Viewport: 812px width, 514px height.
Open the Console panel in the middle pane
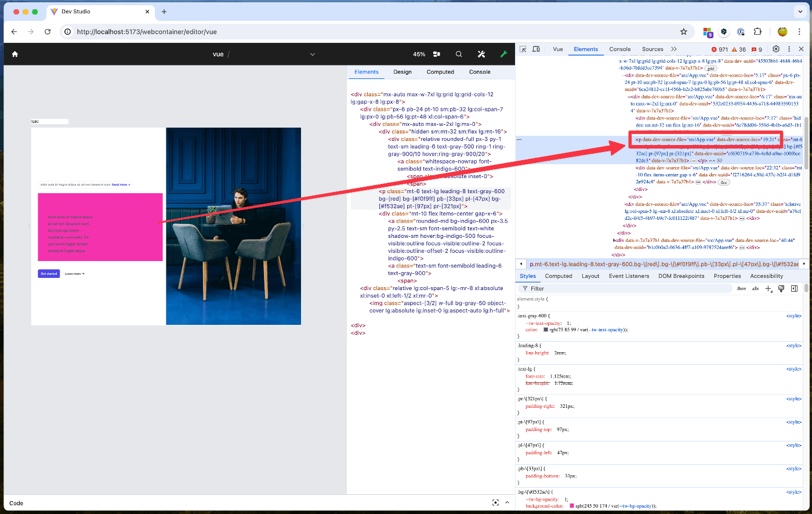click(479, 71)
